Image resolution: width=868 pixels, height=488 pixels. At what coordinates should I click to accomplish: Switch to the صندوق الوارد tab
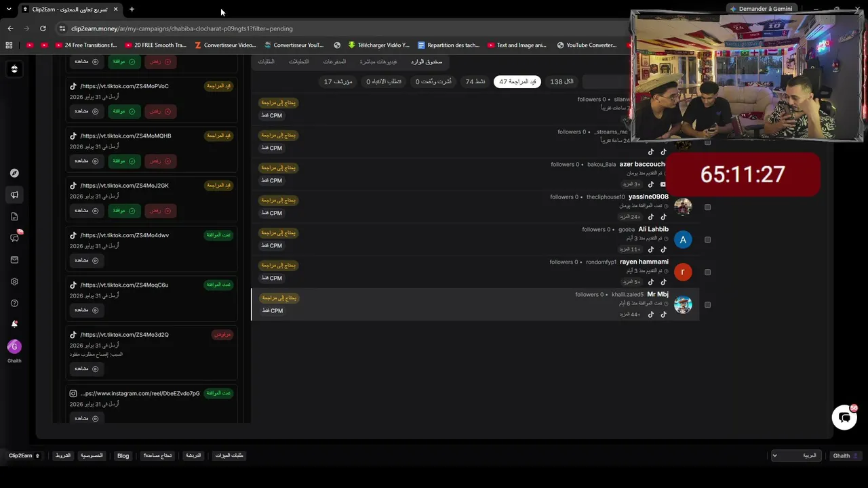pyautogui.click(x=427, y=62)
